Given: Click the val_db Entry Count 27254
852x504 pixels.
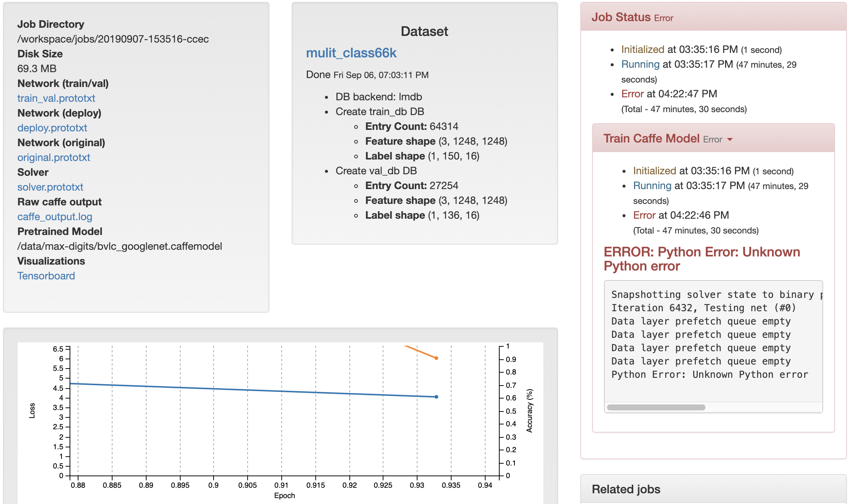Looking at the screenshot, I should [412, 185].
